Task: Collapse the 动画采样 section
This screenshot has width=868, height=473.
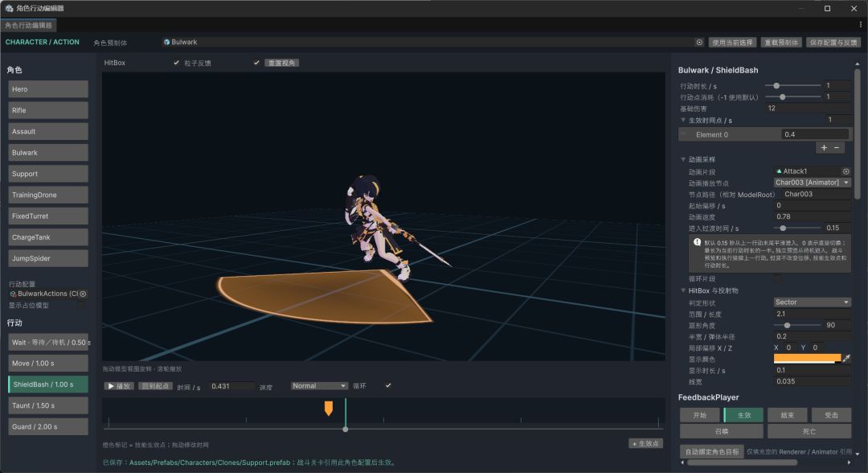Action: click(x=683, y=159)
